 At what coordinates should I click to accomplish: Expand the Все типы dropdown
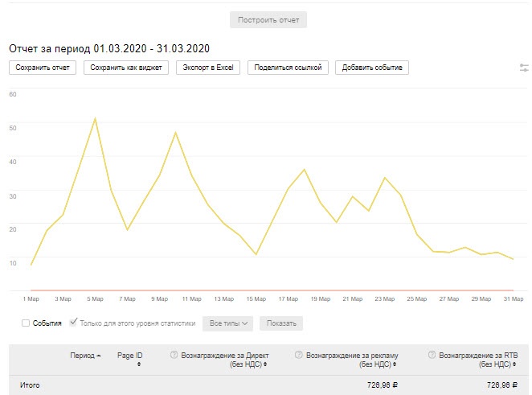(231, 323)
